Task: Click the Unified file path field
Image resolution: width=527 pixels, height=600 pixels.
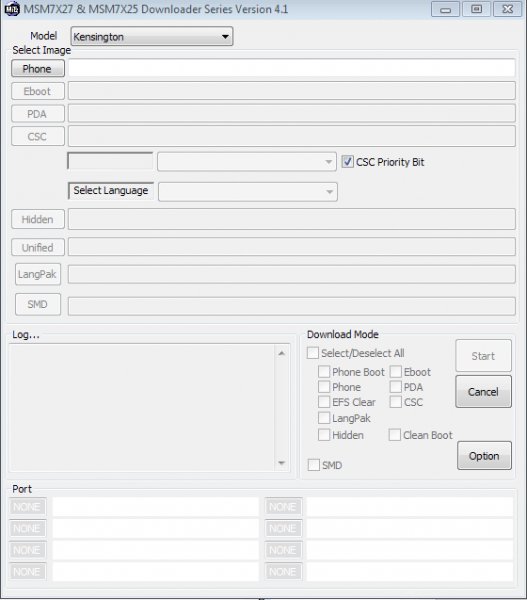Action: 291,247
